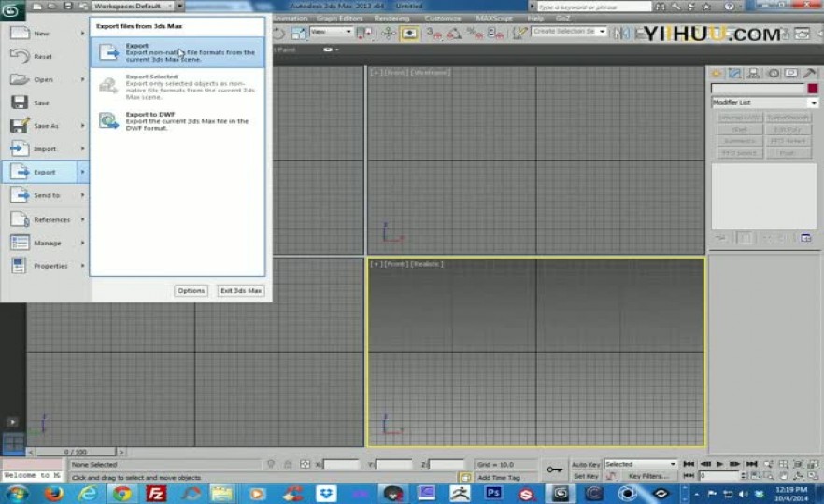Click Use Pivot Point Center icon

pos(364,34)
